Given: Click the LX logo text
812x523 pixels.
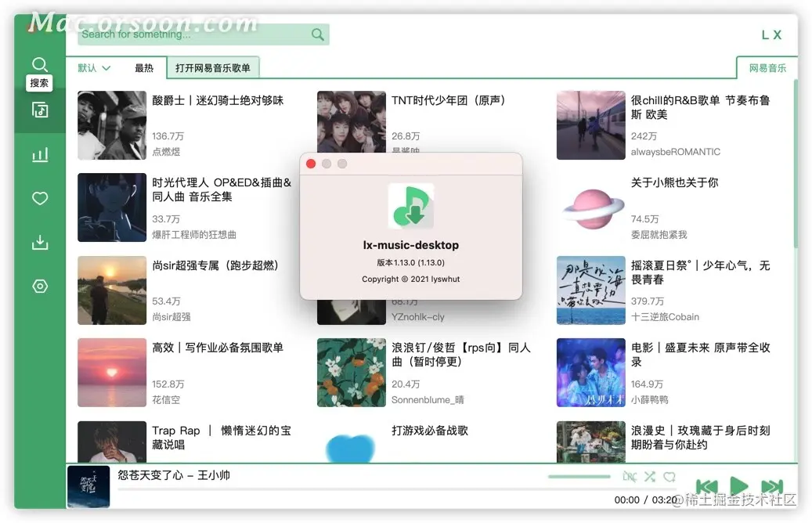Looking at the screenshot, I should click(771, 34).
